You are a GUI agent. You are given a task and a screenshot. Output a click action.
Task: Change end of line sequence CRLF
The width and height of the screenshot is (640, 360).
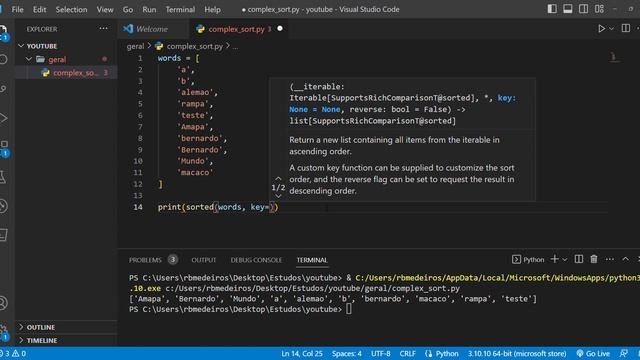pyautogui.click(x=407, y=353)
